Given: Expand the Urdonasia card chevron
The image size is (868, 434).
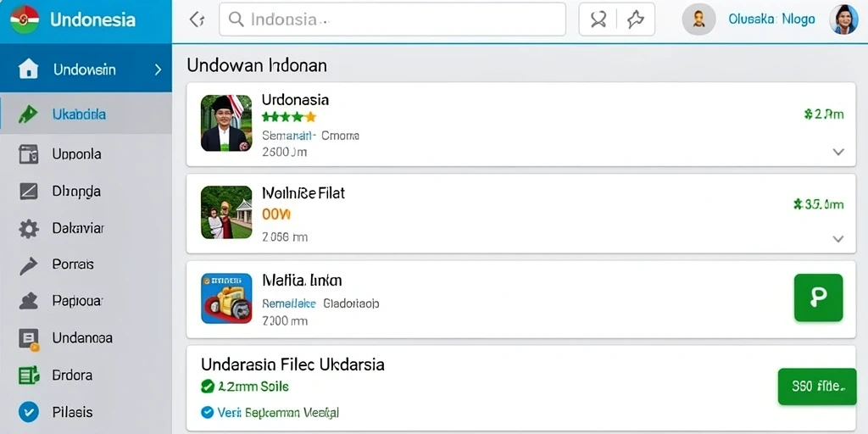Looking at the screenshot, I should click(x=838, y=152).
